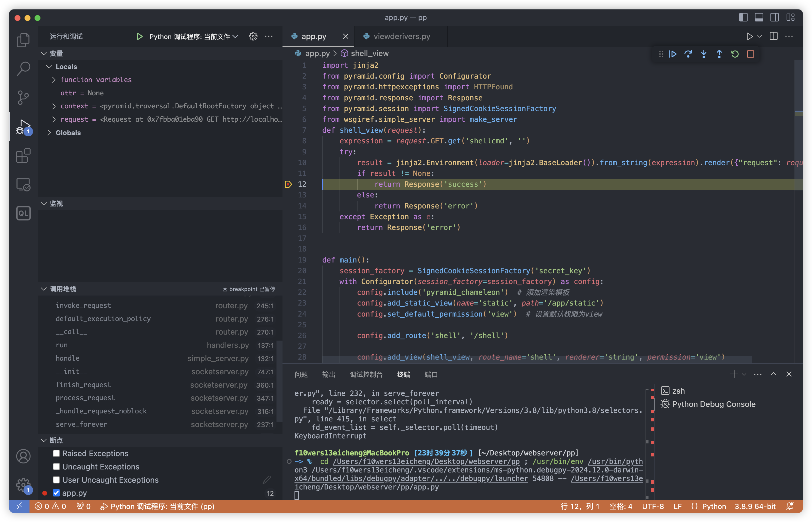Open the Search view in activity bar
812x522 pixels.
(x=23, y=69)
